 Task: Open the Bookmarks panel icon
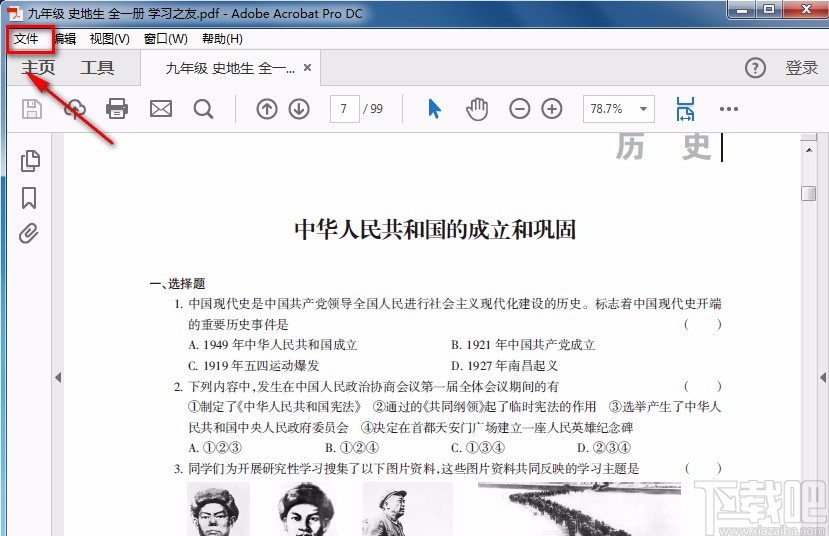(29, 198)
